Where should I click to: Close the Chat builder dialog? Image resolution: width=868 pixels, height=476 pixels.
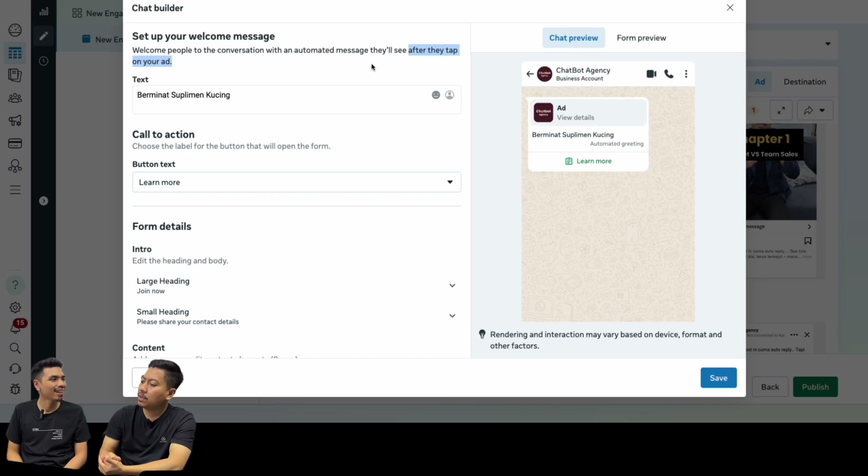tap(730, 7)
